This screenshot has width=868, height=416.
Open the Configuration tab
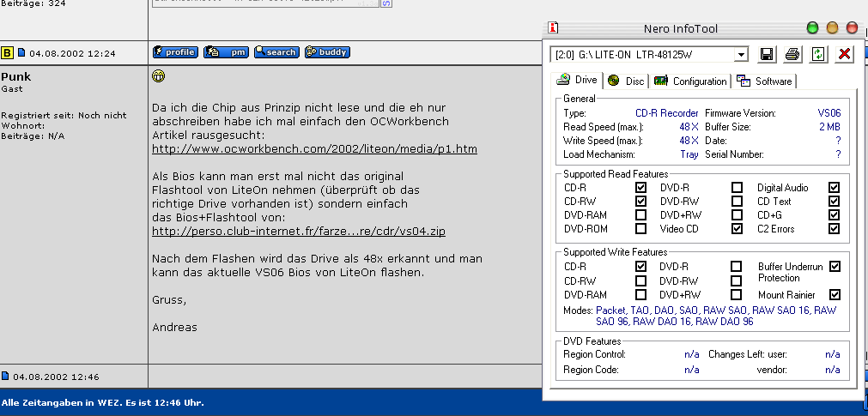tap(690, 81)
